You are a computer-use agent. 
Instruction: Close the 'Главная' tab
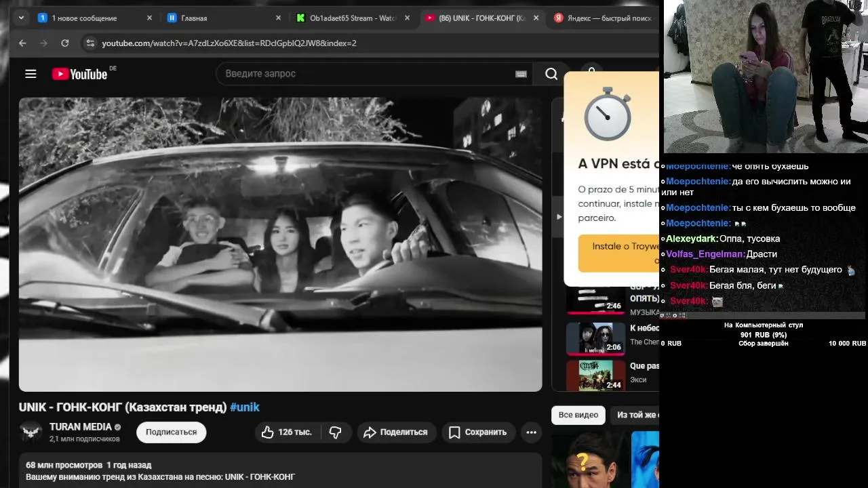click(x=278, y=18)
